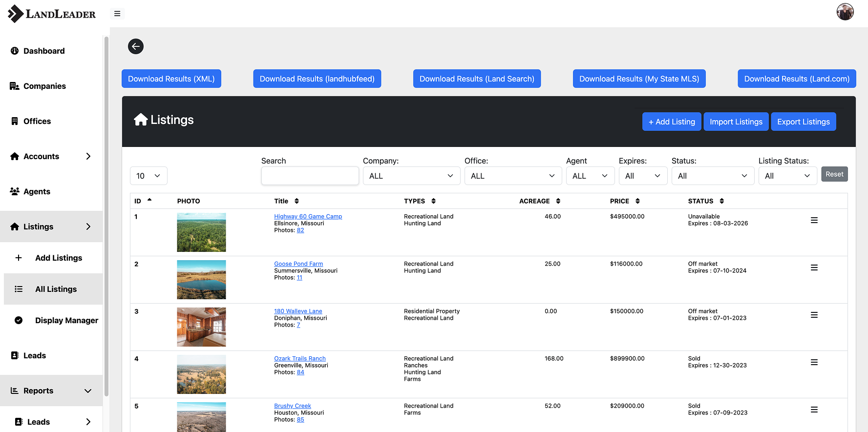Click the Accounts house icon
The width and height of the screenshot is (868, 432).
click(15, 156)
